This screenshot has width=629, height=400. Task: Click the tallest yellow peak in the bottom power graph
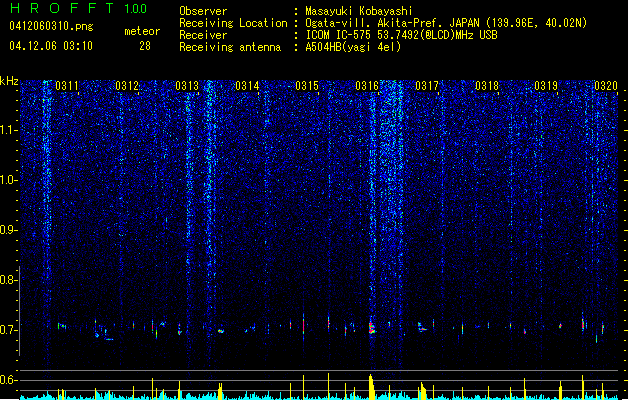tap(329, 386)
